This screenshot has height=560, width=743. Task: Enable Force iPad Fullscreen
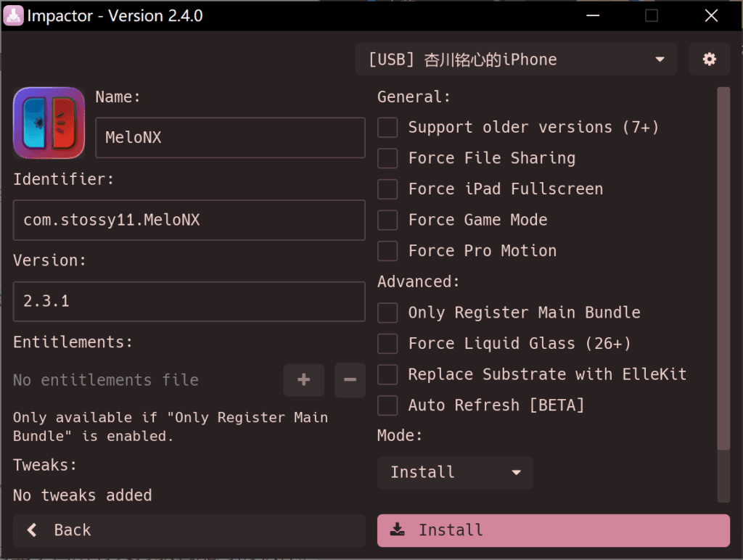(387, 189)
